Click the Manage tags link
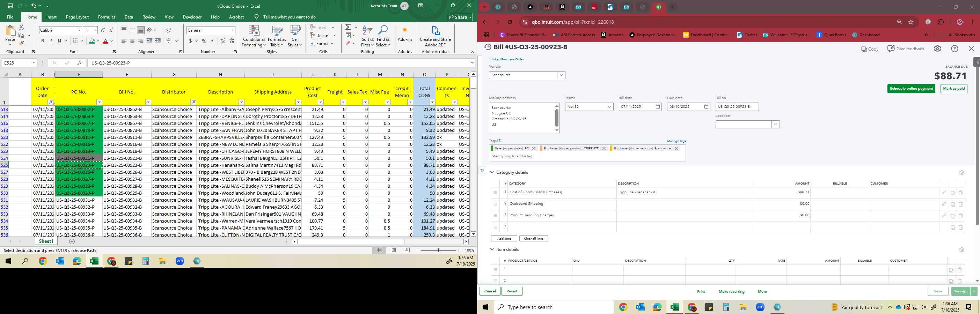Image resolution: width=980 pixels, height=314 pixels. tap(677, 141)
